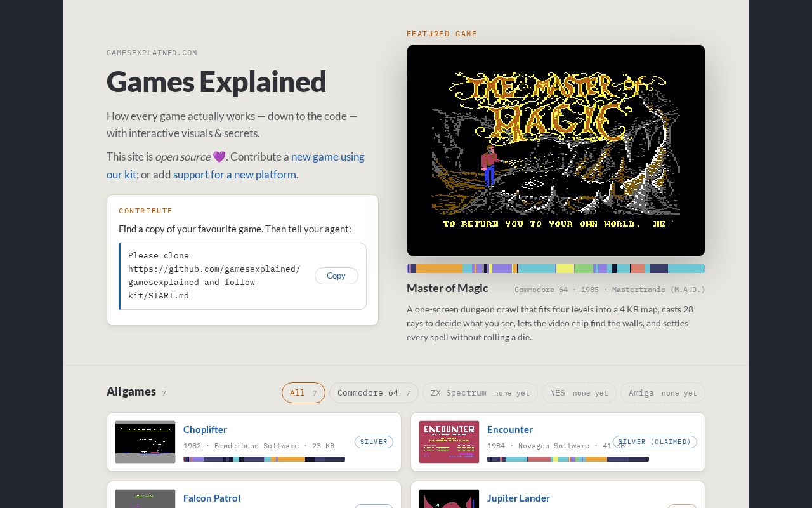
Task: Click the 'GAMESEXPLAINED.COM' site label
Action: (x=152, y=53)
